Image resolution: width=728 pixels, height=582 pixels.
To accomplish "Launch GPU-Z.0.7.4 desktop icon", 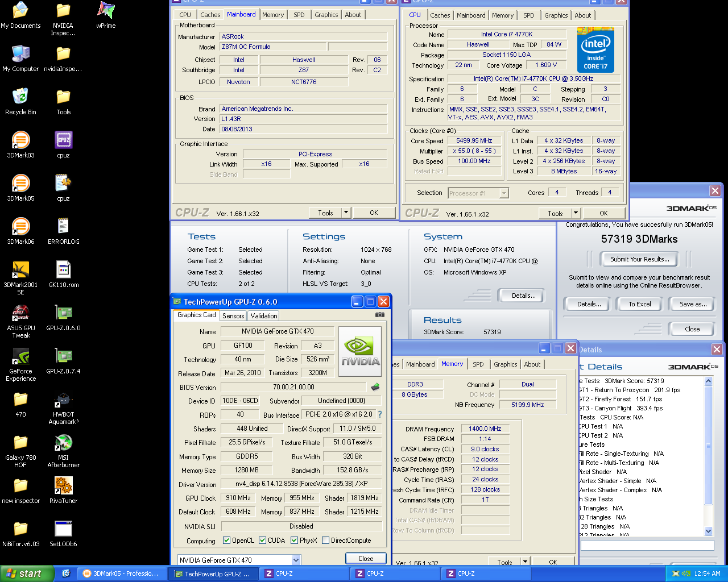I will click(x=63, y=360).
